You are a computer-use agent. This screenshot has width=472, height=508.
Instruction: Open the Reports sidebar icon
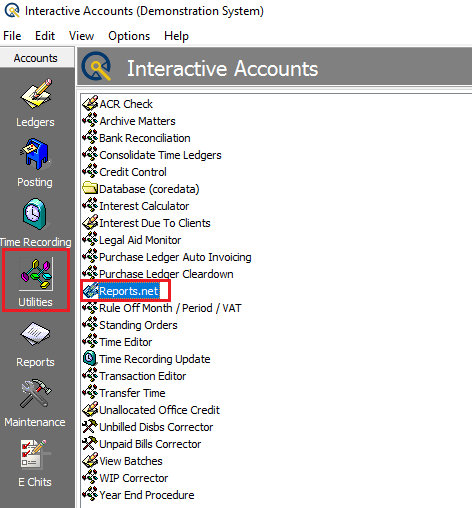pyautogui.click(x=35, y=334)
